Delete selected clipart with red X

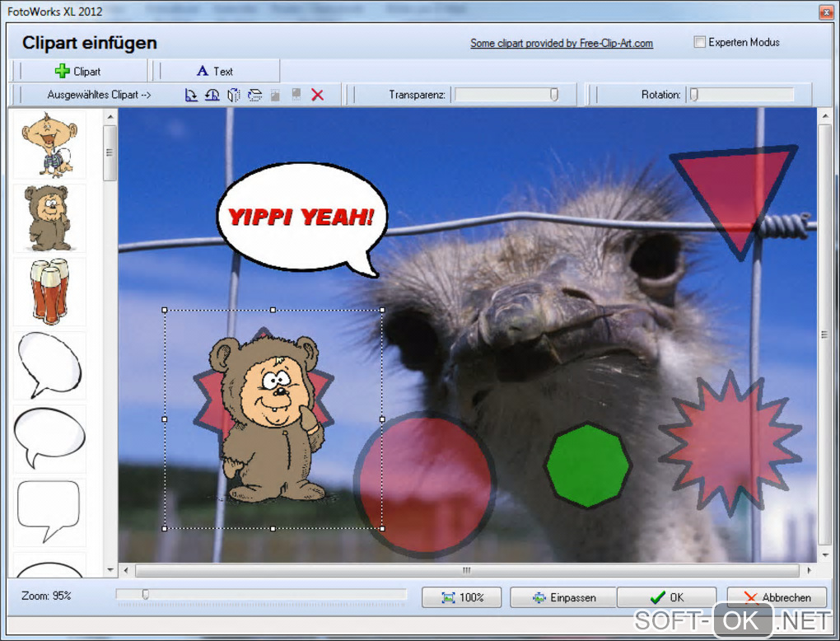318,95
